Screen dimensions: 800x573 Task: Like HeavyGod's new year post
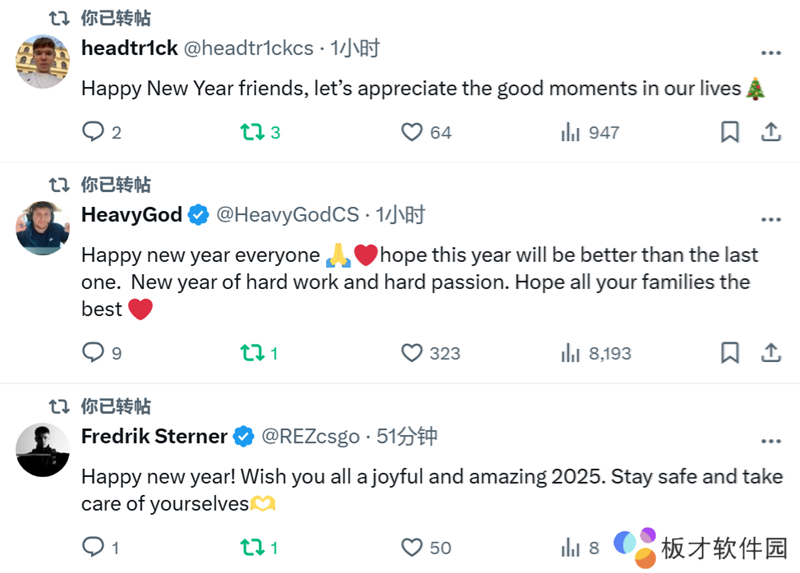[x=412, y=352]
